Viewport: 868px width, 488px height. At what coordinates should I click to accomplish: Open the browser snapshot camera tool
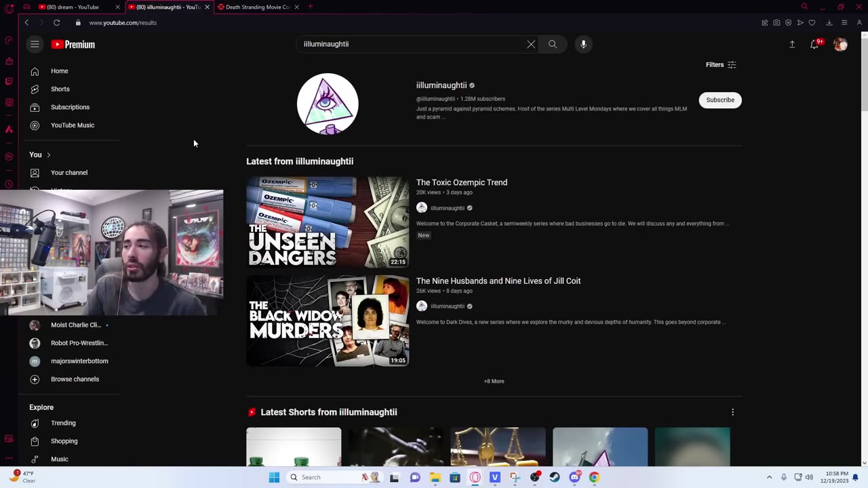[x=776, y=22]
